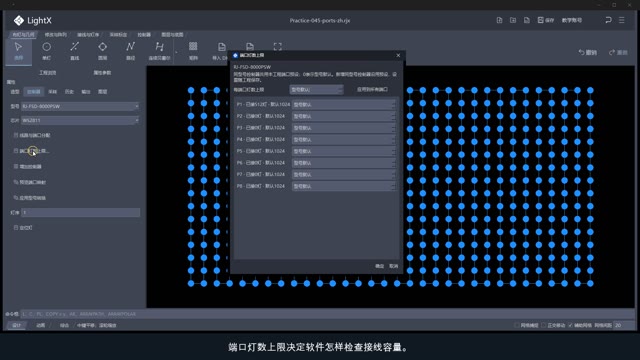Viewport: 640px width, 360px height.
Task: Confirm the dialog with the 确定 button
Action: (380, 266)
